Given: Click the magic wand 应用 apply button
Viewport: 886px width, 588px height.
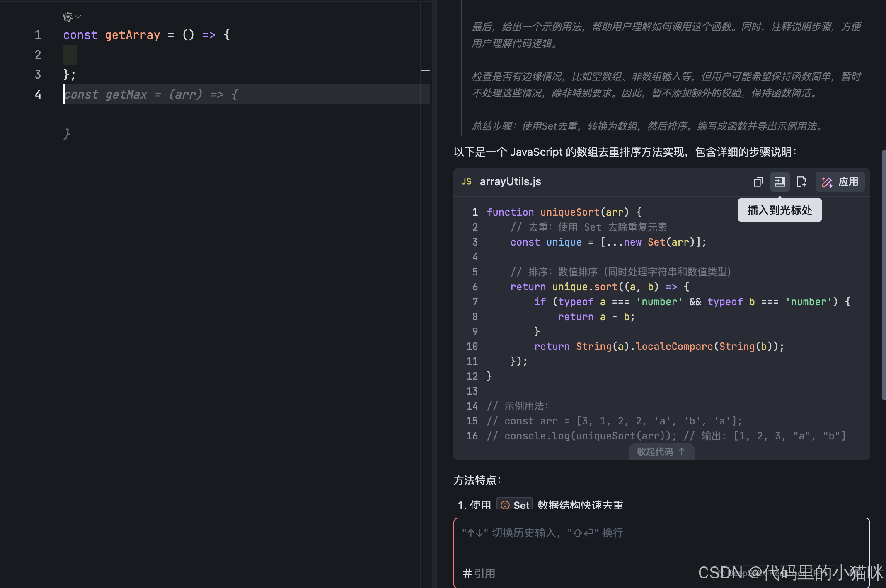Looking at the screenshot, I should (840, 182).
